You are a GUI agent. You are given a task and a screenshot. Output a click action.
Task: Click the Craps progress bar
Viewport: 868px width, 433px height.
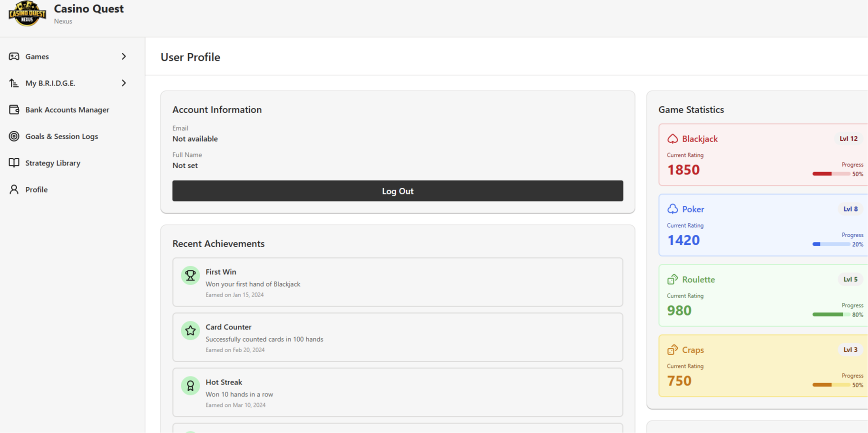coord(831,385)
